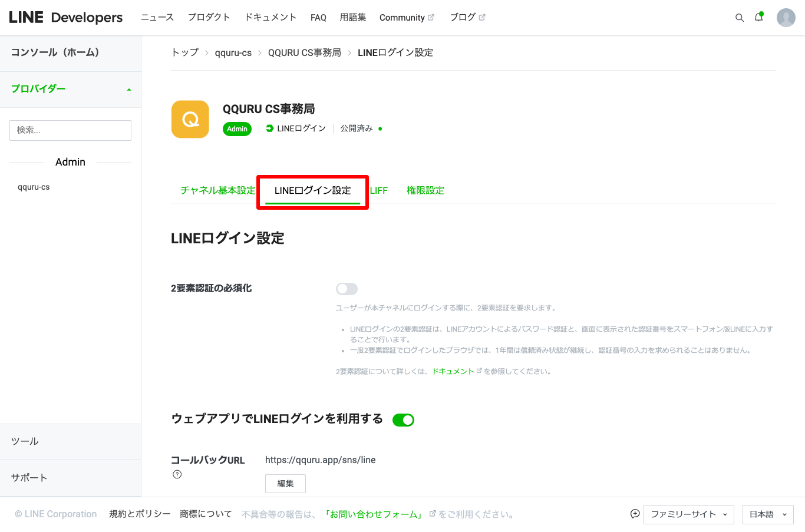The image size is (805, 532).
Task: Switch to the 権限設定 tab
Action: click(x=425, y=190)
